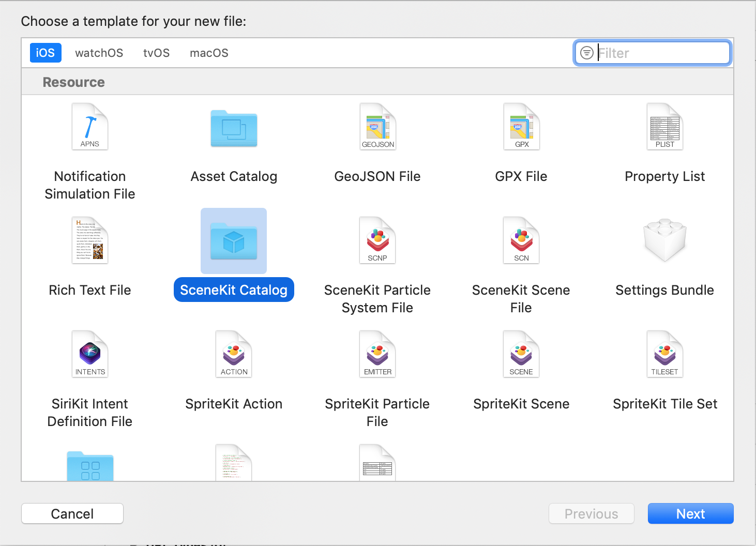The image size is (756, 546).
Task: Open filter options icon in search field
Action: (x=587, y=53)
